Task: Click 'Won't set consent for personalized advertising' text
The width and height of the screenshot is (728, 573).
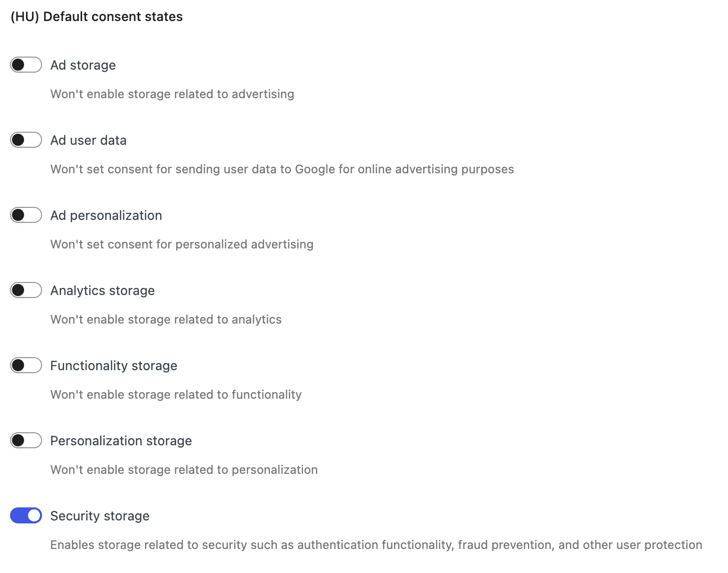Action: 182,244
